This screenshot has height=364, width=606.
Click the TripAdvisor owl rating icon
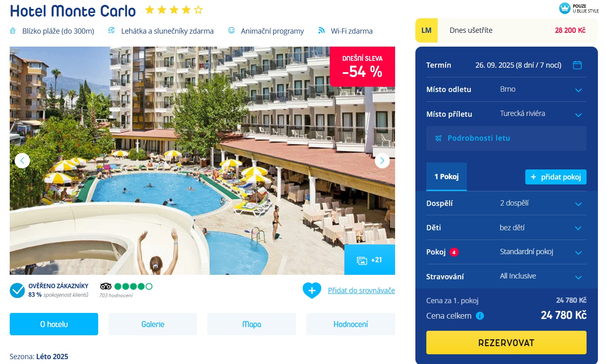[x=106, y=286]
